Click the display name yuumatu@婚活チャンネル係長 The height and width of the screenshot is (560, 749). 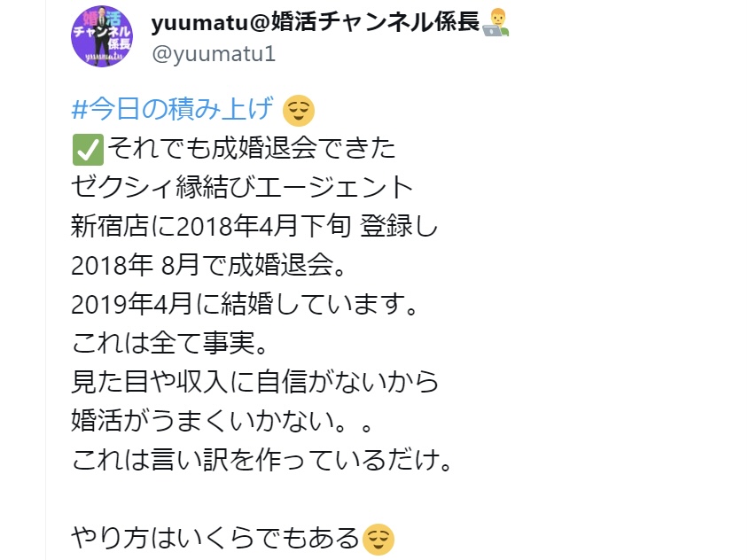(316, 22)
